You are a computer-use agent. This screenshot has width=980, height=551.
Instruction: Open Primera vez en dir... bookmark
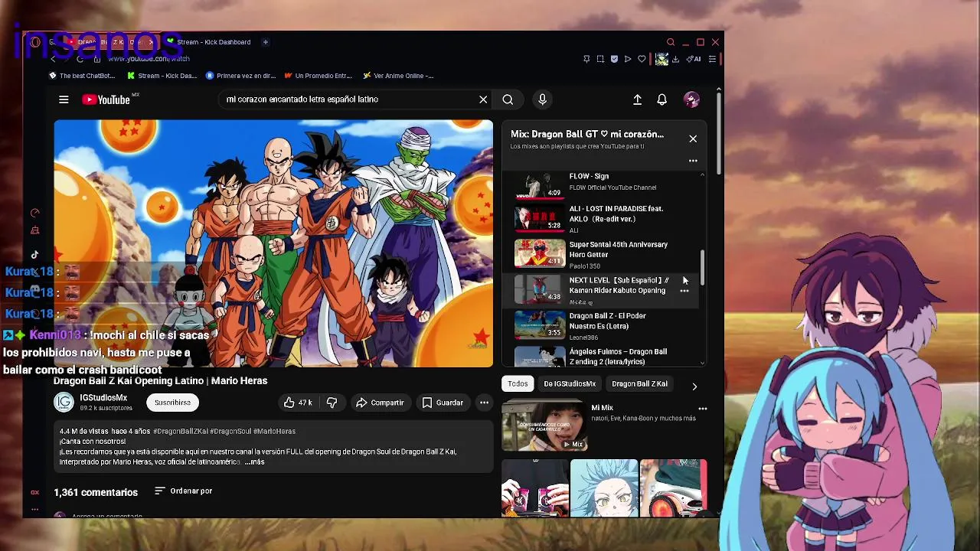pyautogui.click(x=240, y=76)
